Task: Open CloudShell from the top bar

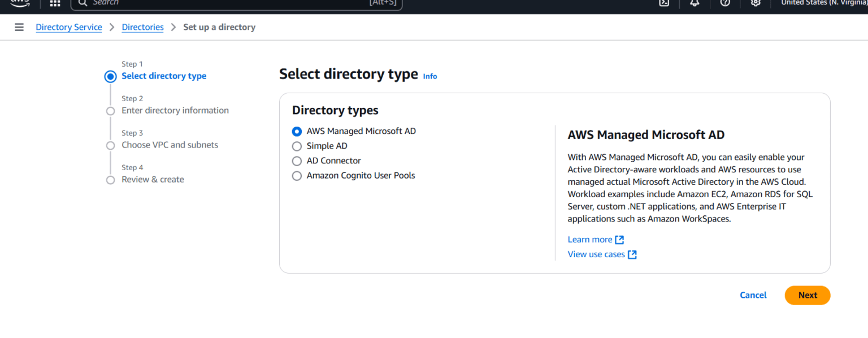Action: coord(664,3)
